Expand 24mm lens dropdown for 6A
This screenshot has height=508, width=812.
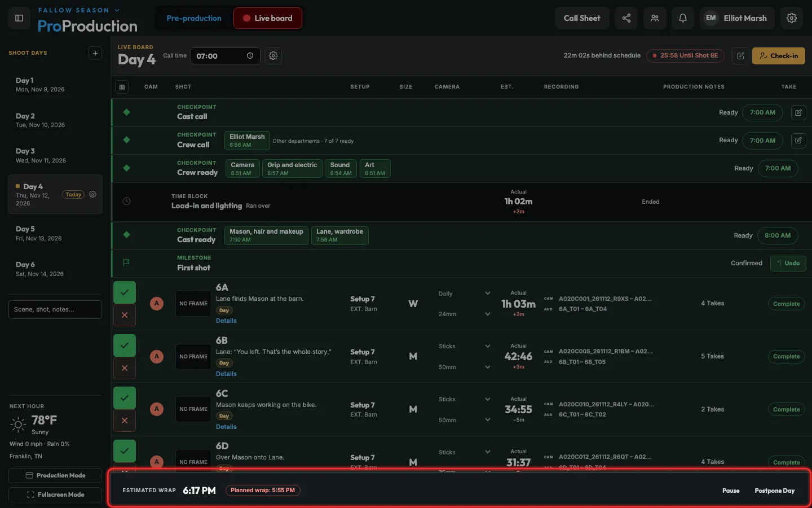(464, 314)
